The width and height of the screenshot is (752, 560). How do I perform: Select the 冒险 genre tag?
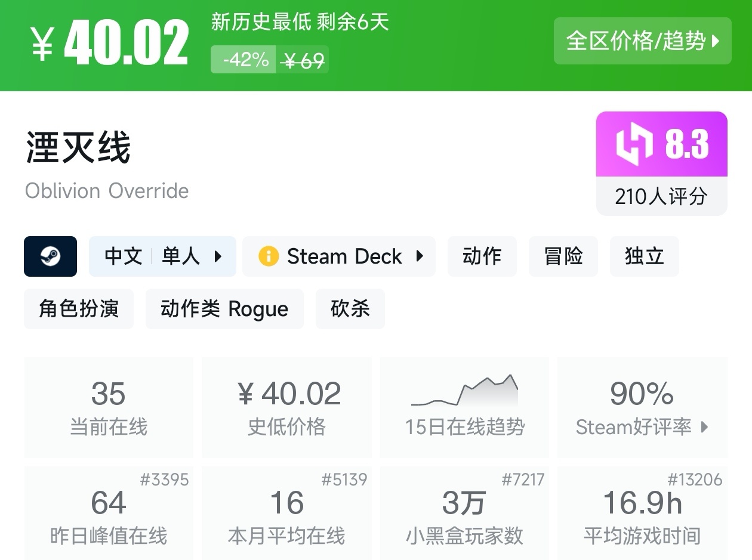pos(563,256)
